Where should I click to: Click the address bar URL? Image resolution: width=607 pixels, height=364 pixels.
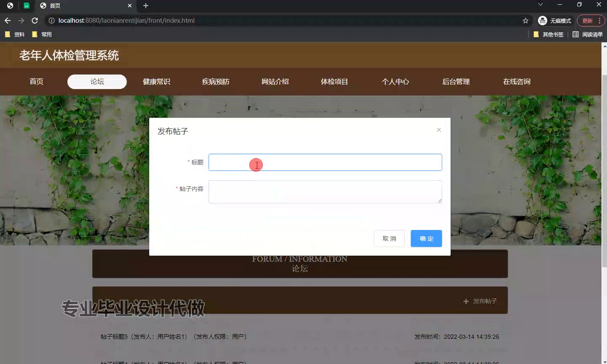click(126, 20)
